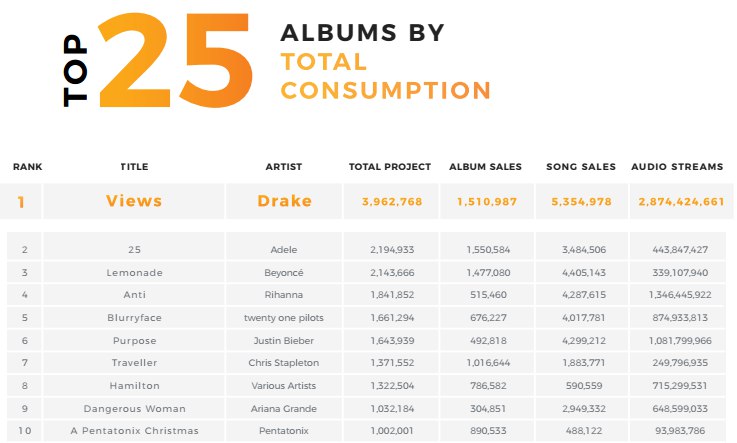Click Drake's audio streams value 2,874,424,661
The width and height of the screenshot is (737, 443).
click(680, 201)
